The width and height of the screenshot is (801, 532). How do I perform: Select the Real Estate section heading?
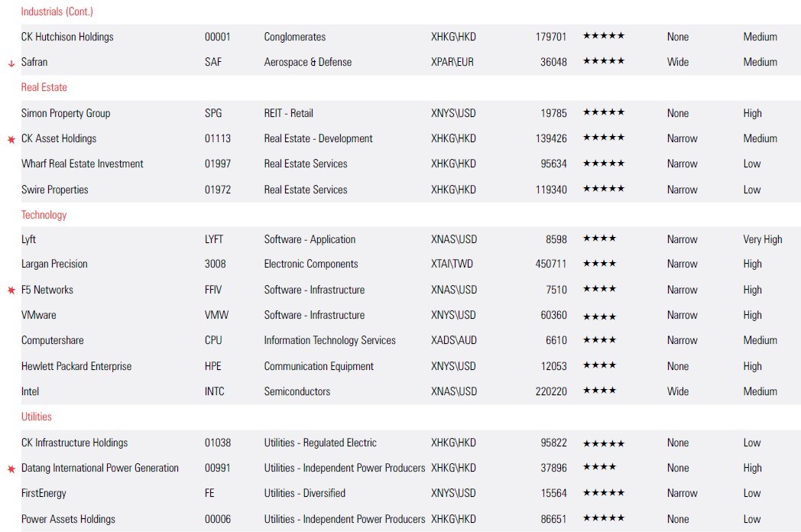pyautogui.click(x=44, y=87)
